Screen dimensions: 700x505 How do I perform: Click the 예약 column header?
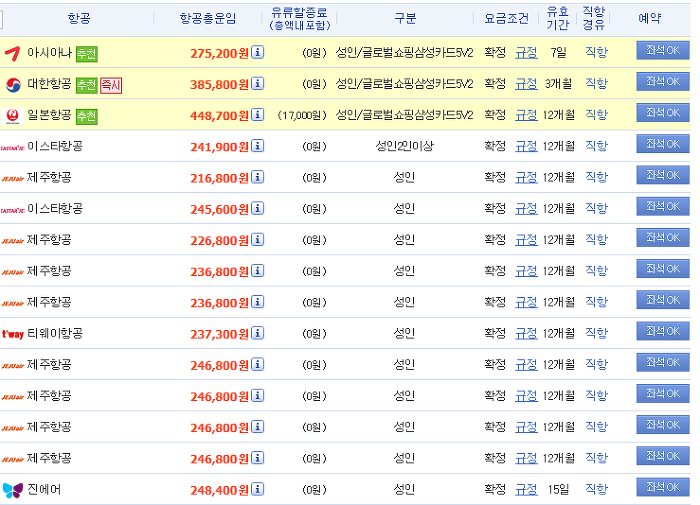(x=650, y=18)
